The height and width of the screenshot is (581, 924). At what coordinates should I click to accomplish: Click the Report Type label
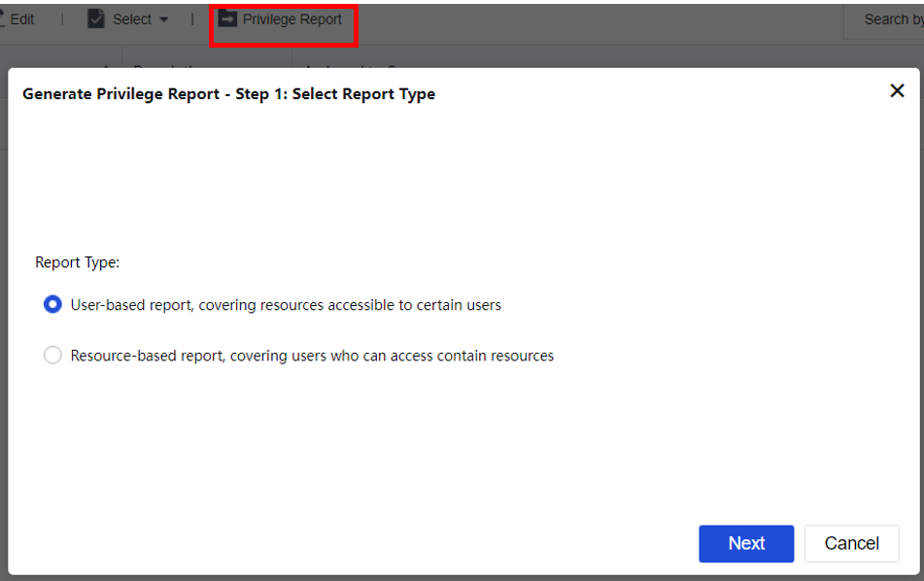77,262
